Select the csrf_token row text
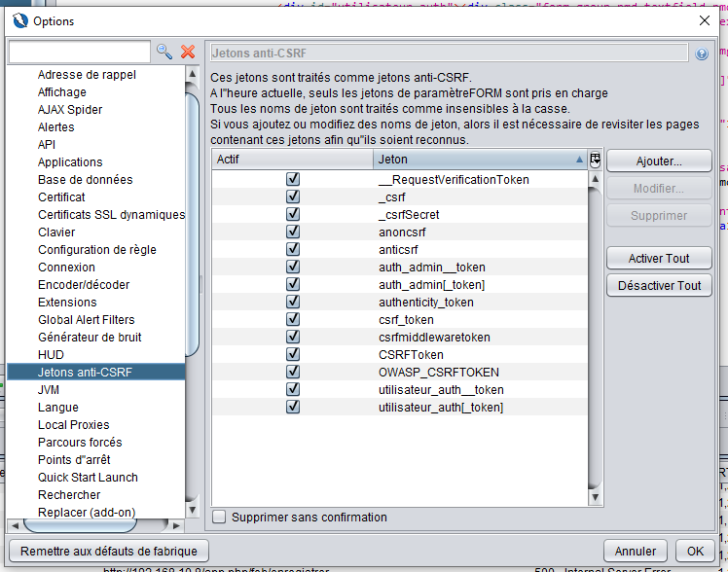728x572 pixels. point(406,320)
